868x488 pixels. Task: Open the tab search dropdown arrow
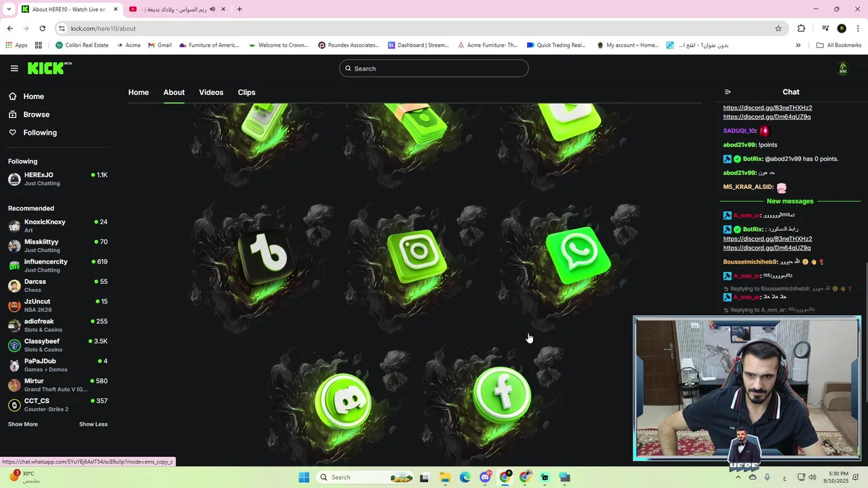[x=9, y=9]
